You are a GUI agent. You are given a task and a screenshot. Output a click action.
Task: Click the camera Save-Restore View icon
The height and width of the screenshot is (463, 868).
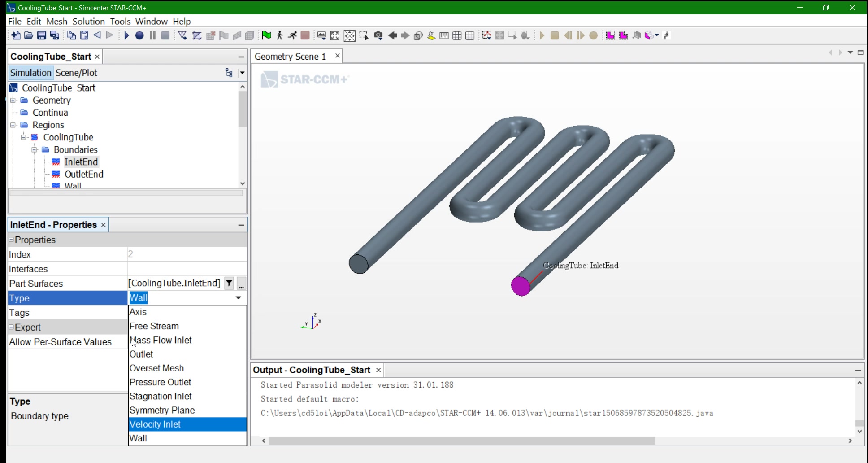click(378, 35)
